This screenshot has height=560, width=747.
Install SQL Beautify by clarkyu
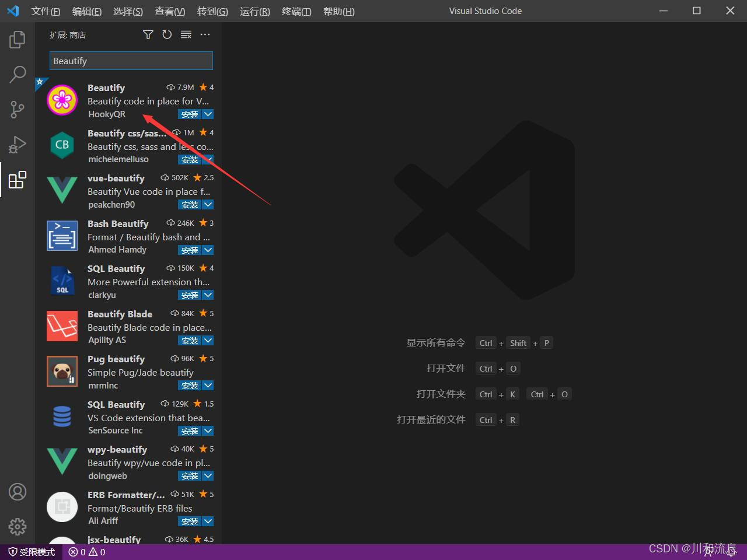190,295
